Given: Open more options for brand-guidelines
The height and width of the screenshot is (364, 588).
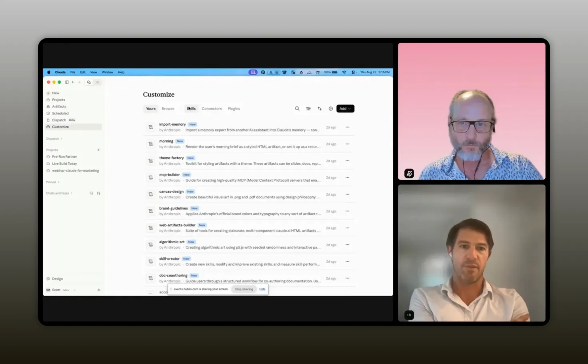Looking at the screenshot, I should [348, 211].
